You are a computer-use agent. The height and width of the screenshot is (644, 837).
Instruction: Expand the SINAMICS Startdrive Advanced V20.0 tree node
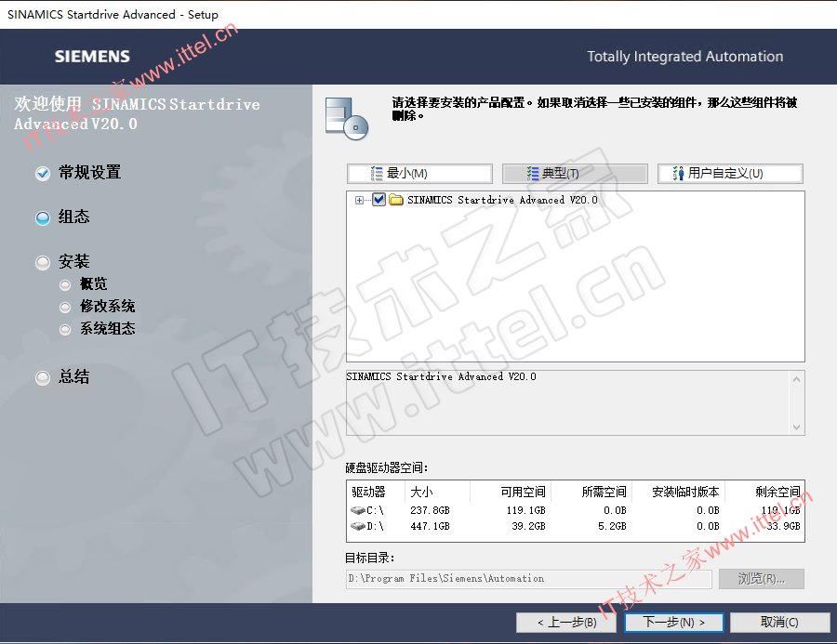359,200
